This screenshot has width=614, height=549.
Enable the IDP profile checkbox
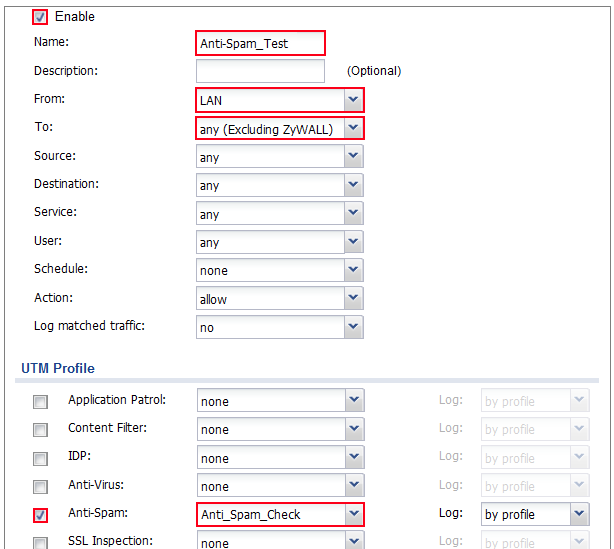click(41, 459)
